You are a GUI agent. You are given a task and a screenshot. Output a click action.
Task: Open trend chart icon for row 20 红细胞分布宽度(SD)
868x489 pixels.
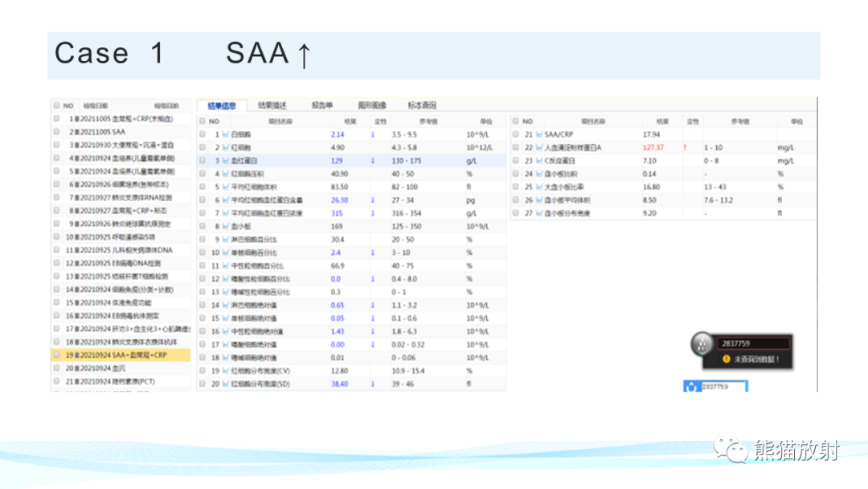click(226, 384)
